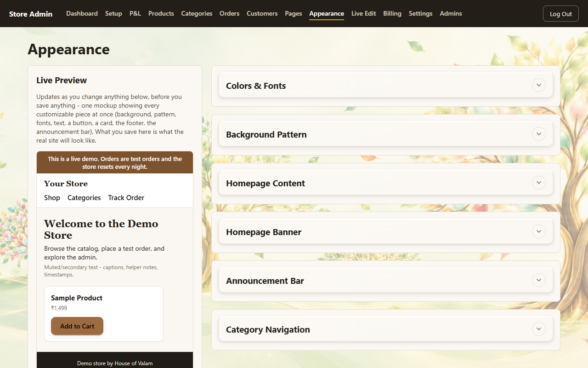Click the Live Preview heading
The height and width of the screenshot is (368, 588).
coord(62,80)
